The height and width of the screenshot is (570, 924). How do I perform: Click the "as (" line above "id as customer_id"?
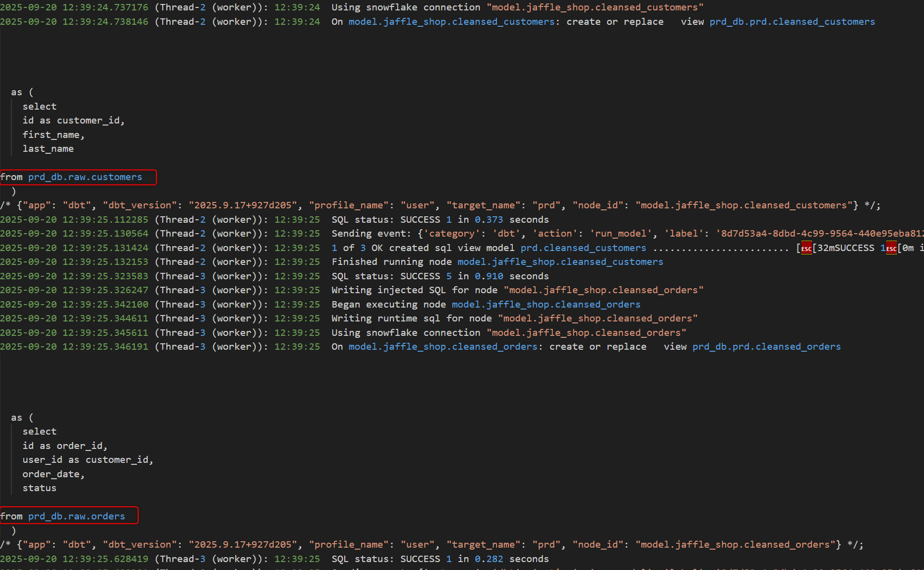click(x=22, y=92)
